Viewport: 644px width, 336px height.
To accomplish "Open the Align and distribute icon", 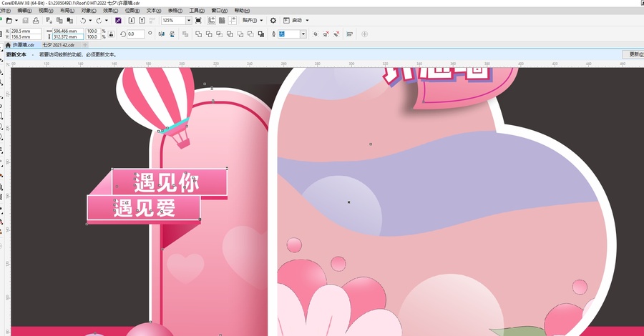I will point(349,34).
